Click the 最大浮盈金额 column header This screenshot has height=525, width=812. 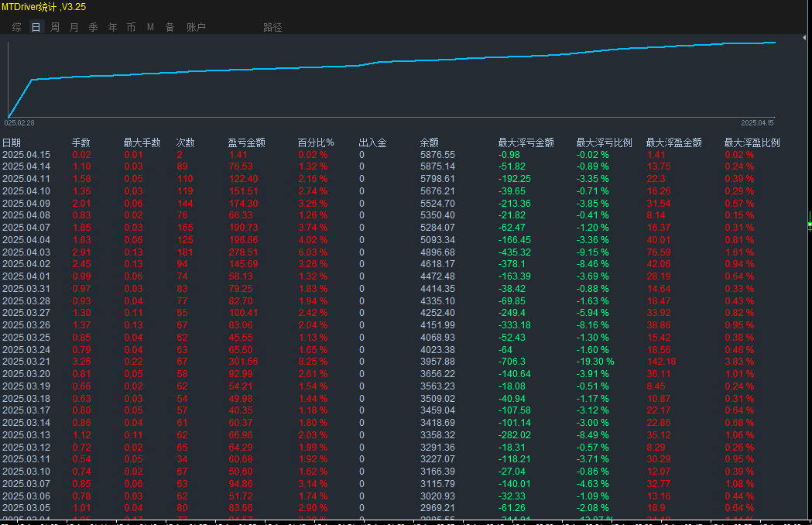coord(673,142)
